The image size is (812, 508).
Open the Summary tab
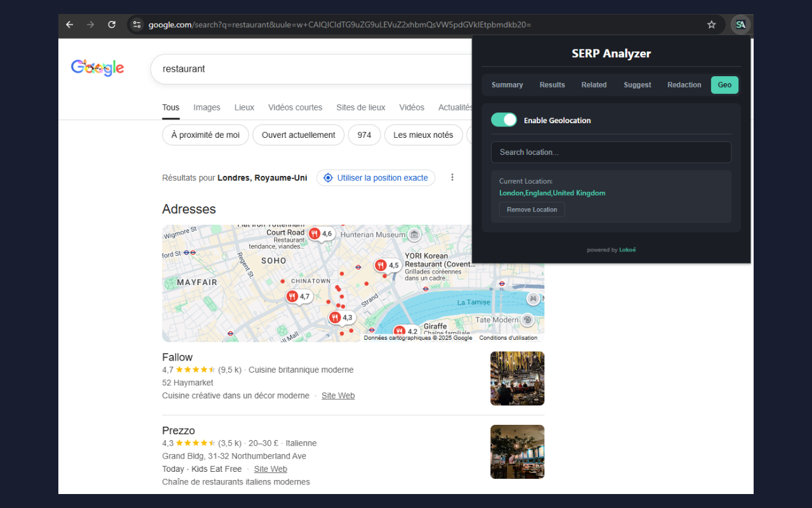click(x=507, y=84)
